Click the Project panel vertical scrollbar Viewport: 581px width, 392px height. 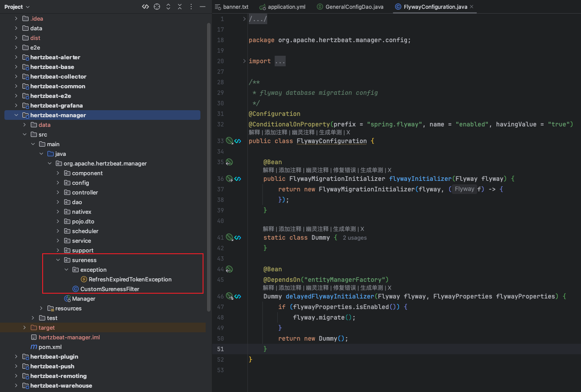(x=208, y=167)
